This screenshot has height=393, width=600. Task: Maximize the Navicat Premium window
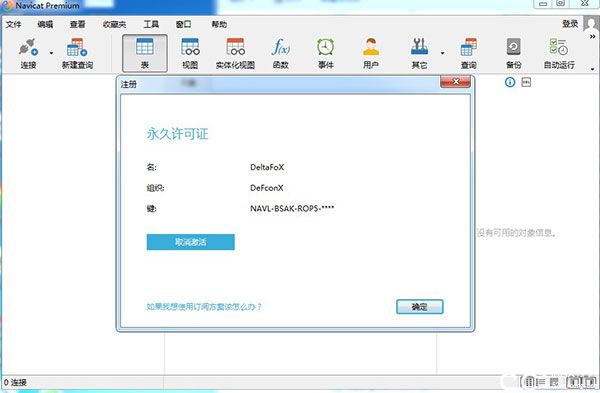tap(560, 3)
